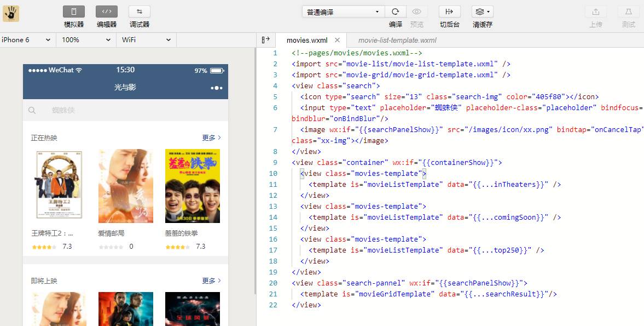Click the input placeholder code line 6
Image resolution: width=644 pixels, height=326 pixels.
tap(472, 108)
